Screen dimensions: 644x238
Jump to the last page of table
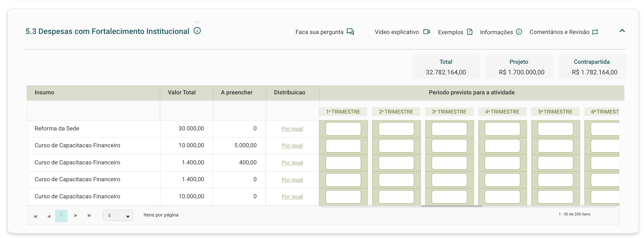coord(89,215)
